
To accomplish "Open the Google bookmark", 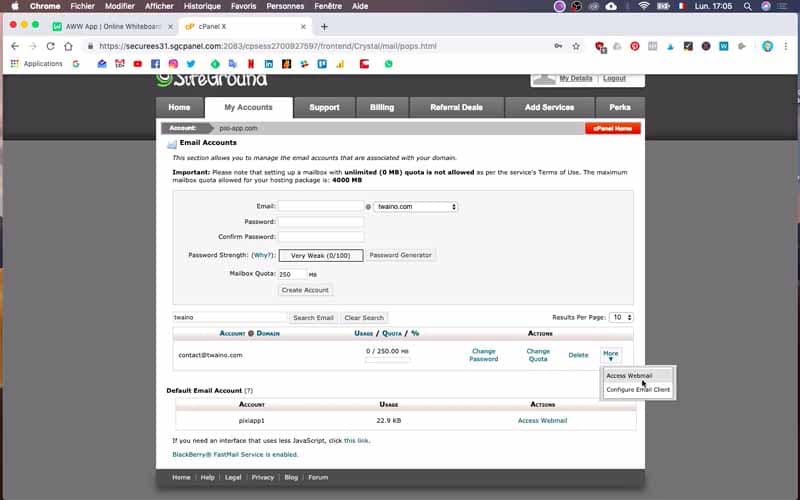I will pos(76,64).
